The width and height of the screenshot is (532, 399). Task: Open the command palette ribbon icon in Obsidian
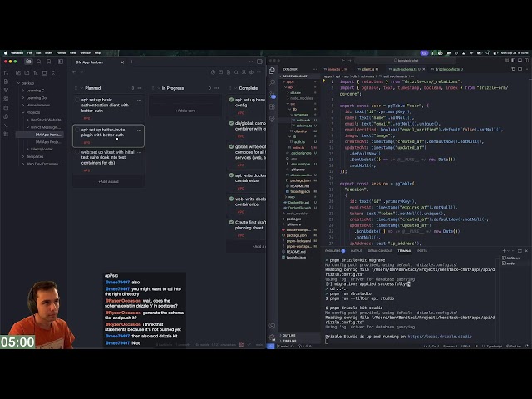6,126
